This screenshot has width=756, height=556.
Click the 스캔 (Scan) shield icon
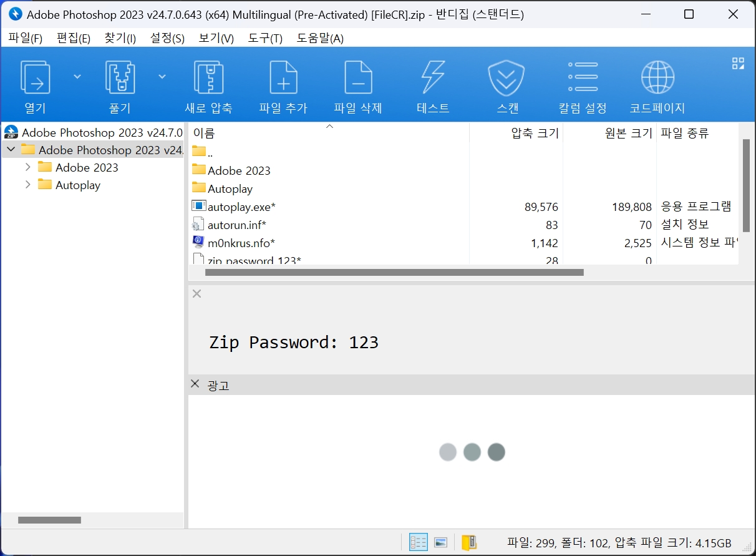[506, 77]
